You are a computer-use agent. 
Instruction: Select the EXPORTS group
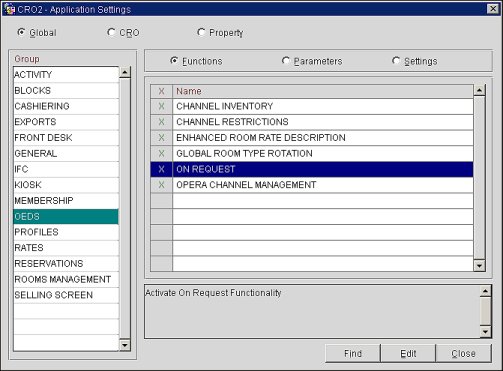66,122
